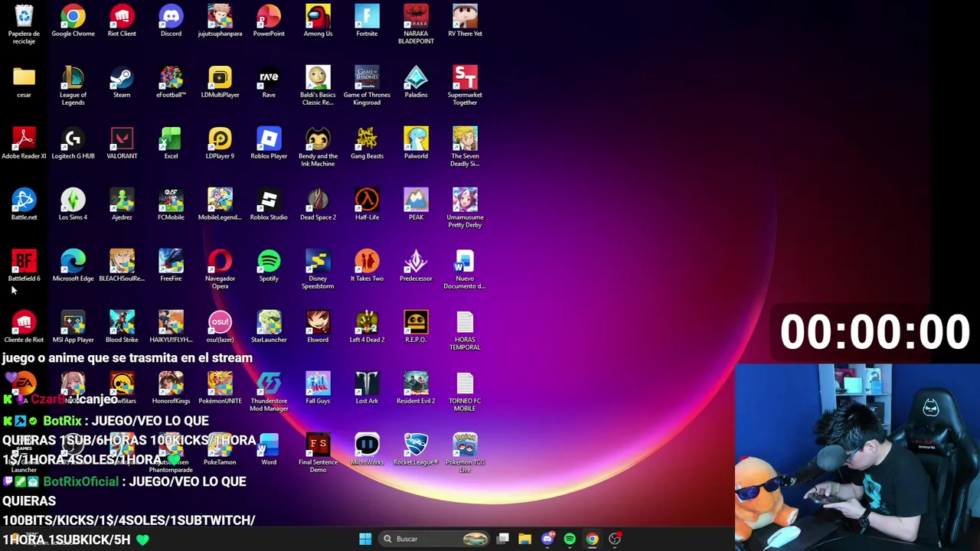Open the HORAS TEMPORAL text file
This screenshot has width=980, height=551.
(x=465, y=330)
